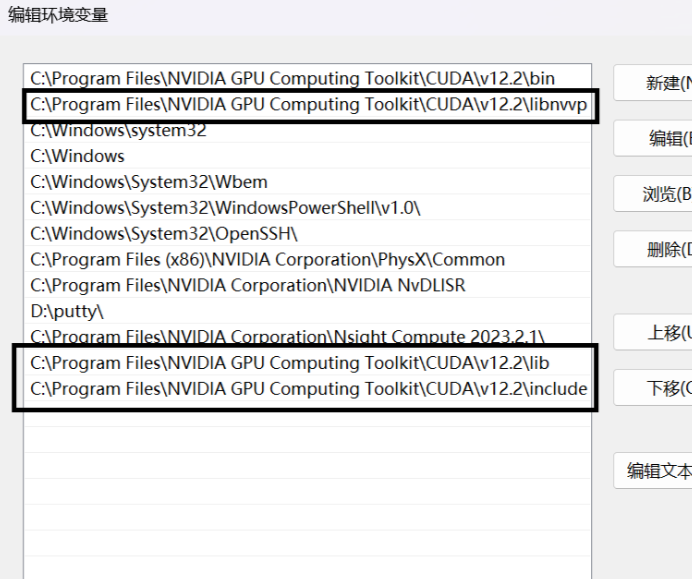
Task: Select the plain C:\Windows entry
Action: [x=308, y=156]
